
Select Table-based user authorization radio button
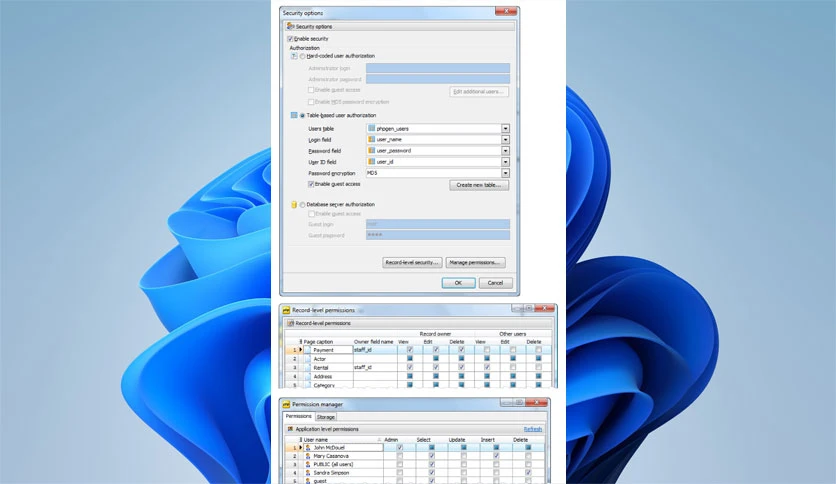click(x=302, y=116)
